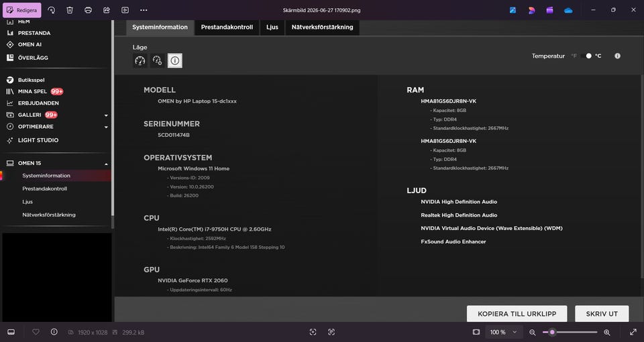
Task: Click the Redigera edit button
Action: pos(21,10)
